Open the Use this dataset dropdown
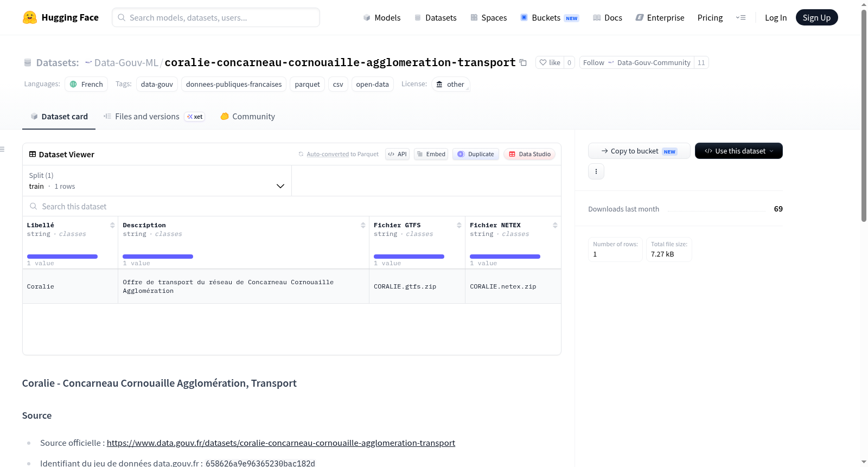Viewport: 868px width, 467px height. click(x=739, y=151)
